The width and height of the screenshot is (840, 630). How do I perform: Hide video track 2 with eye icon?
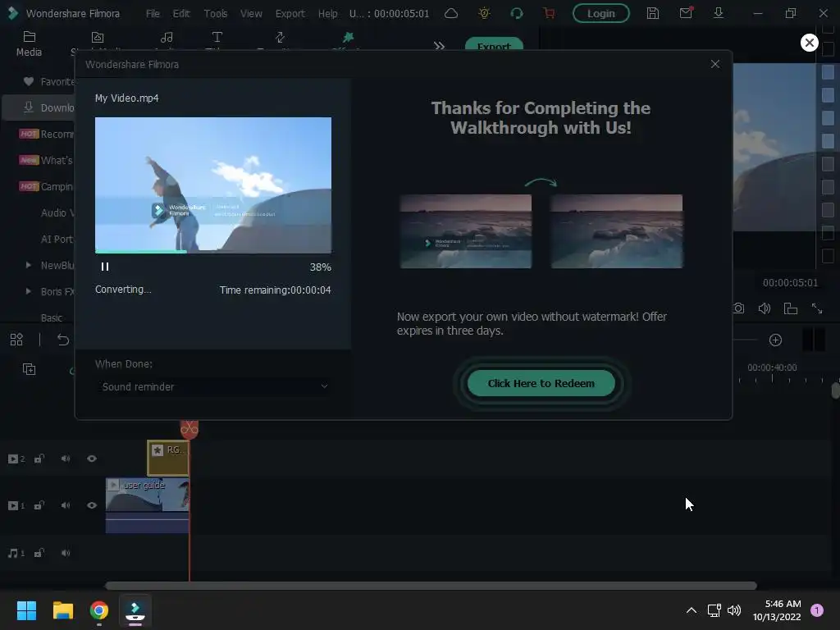pyautogui.click(x=92, y=459)
